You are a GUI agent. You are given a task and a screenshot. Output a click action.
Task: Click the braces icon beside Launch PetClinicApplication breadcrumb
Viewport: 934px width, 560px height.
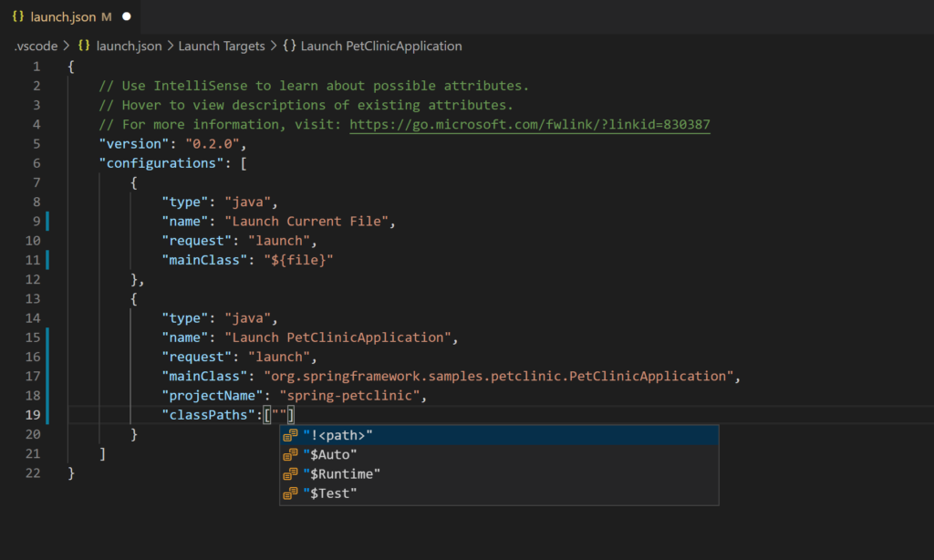coord(291,46)
